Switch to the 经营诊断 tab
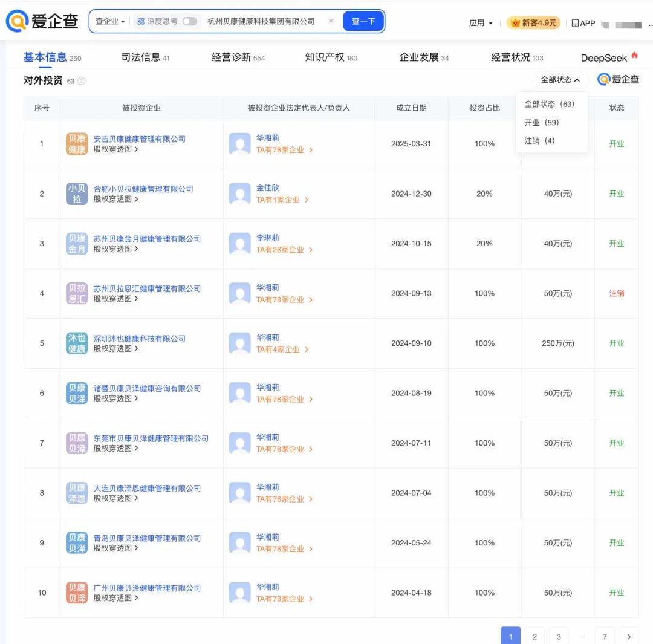The width and height of the screenshot is (653, 644). tap(238, 57)
